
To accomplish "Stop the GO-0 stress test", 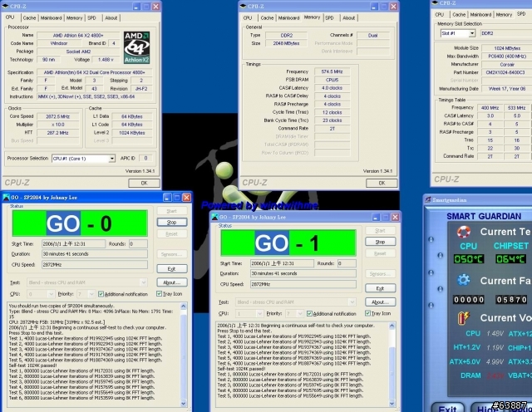I will coord(172,223).
